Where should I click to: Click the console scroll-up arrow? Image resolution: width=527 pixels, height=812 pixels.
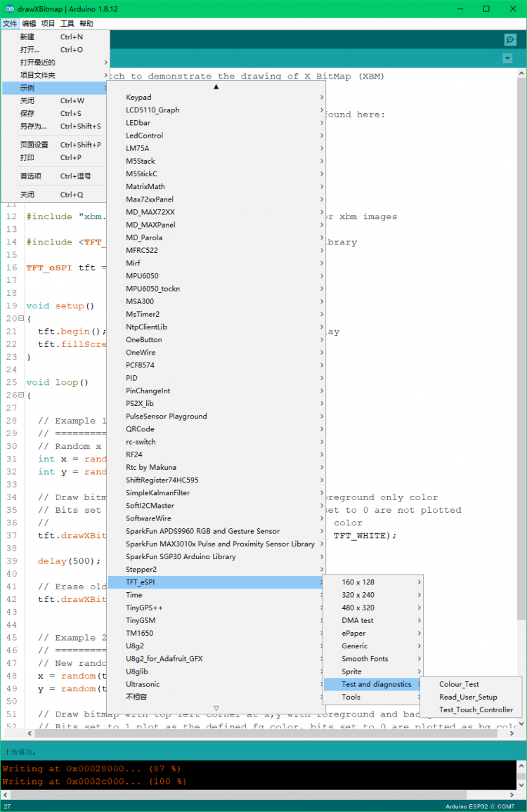coord(521,765)
